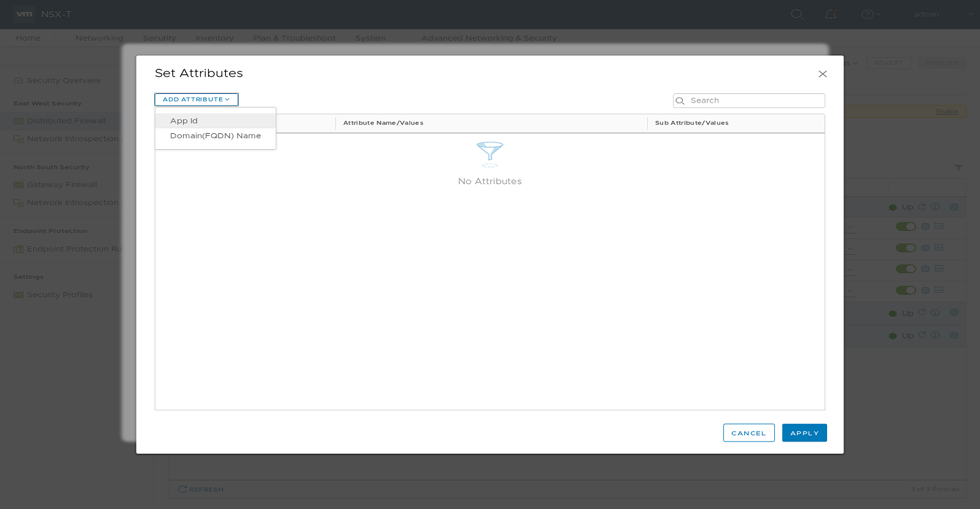This screenshot has width=980, height=509.
Task: Open Gateway Firewall in sidebar
Action: click(x=61, y=185)
